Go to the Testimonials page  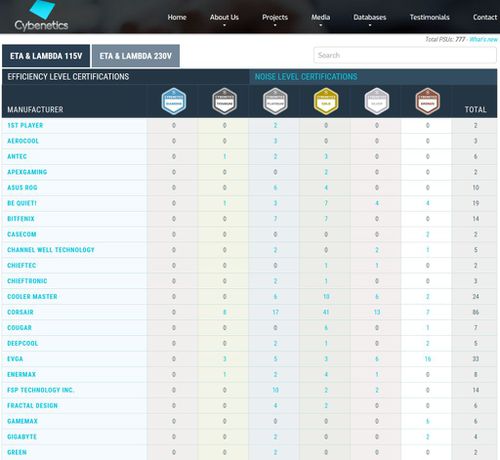pos(429,17)
